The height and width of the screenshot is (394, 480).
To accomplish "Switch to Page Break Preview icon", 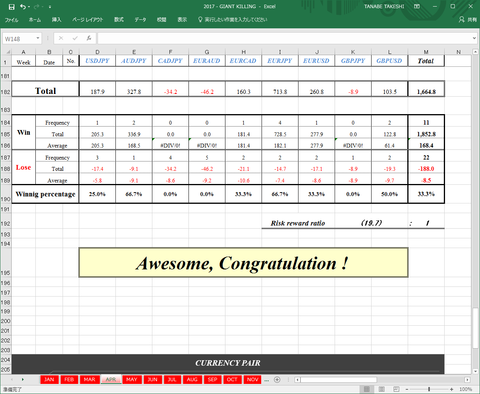I will [x=396, y=389].
